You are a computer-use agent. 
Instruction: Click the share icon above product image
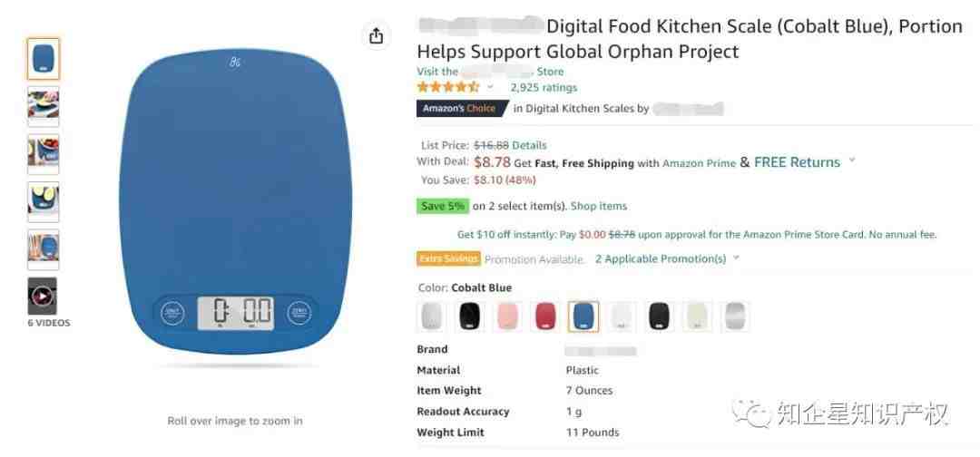pos(376,36)
